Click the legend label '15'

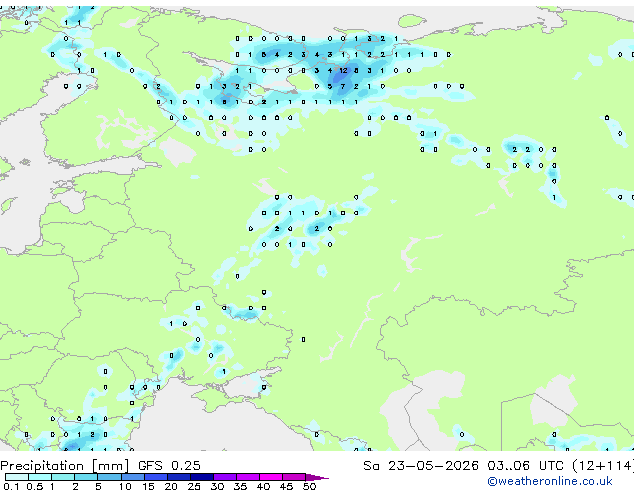148,486
